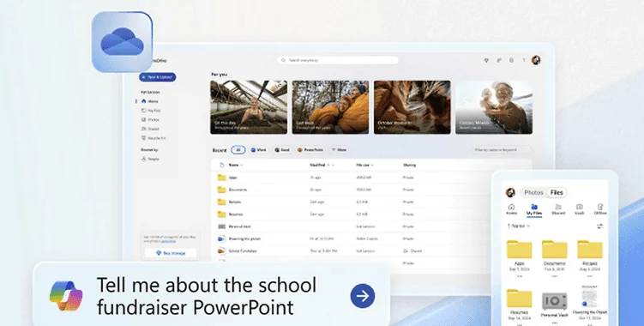Open the settings gear icon in the header

[x=511, y=60]
